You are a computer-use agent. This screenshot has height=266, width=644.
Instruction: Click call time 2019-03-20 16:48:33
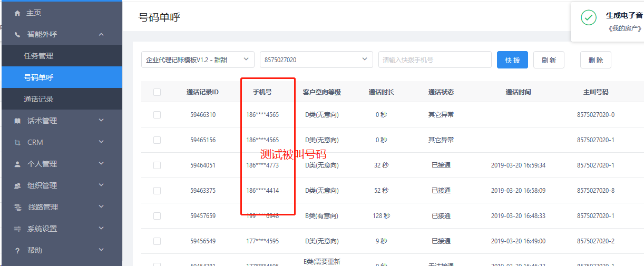click(518, 215)
